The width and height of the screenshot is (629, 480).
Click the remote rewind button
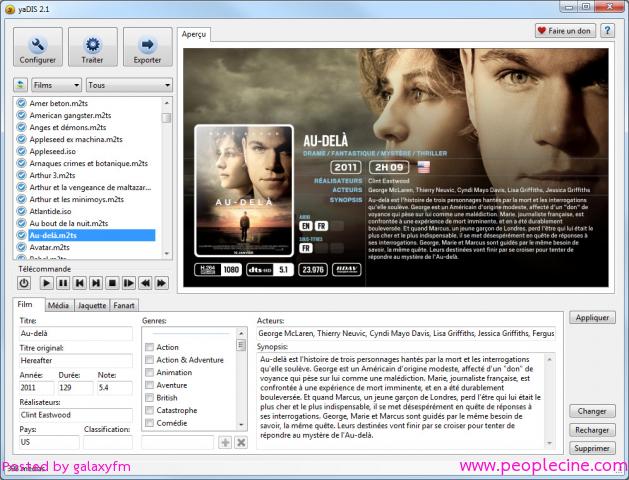point(145,283)
